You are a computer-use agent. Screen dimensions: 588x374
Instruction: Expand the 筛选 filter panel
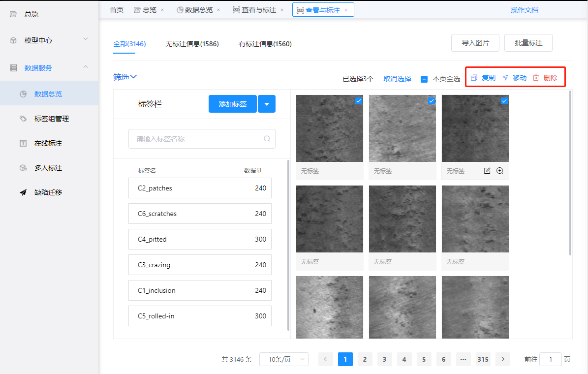pyautogui.click(x=125, y=77)
